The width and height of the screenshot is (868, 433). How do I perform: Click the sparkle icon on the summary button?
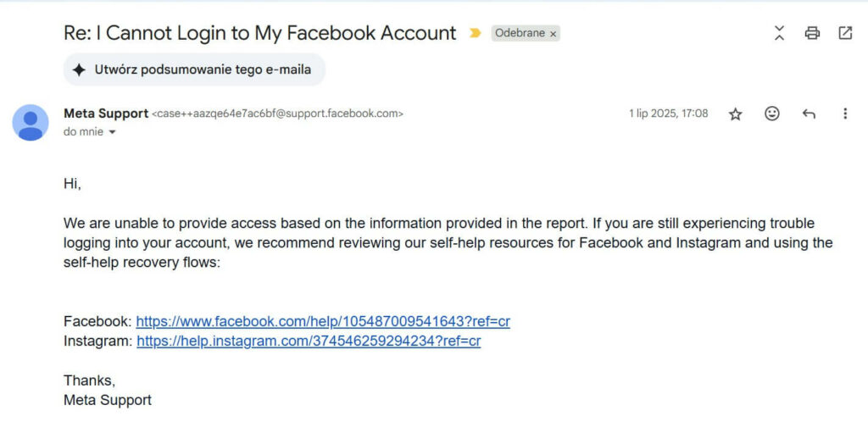click(x=79, y=69)
